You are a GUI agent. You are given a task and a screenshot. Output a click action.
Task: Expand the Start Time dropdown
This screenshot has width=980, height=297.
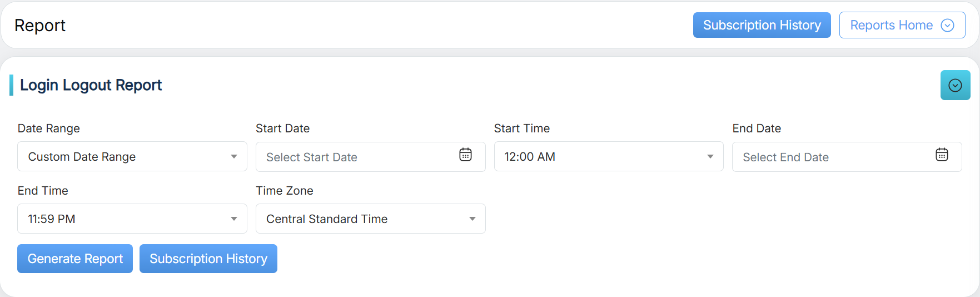click(x=608, y=157)
